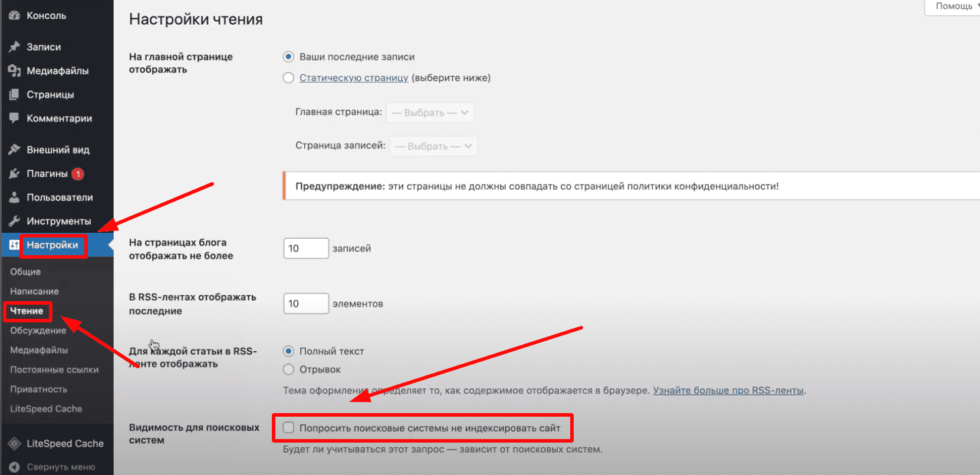Click the Записи pin icon
This screenshot has width=980, height=475.
point(14,47)
